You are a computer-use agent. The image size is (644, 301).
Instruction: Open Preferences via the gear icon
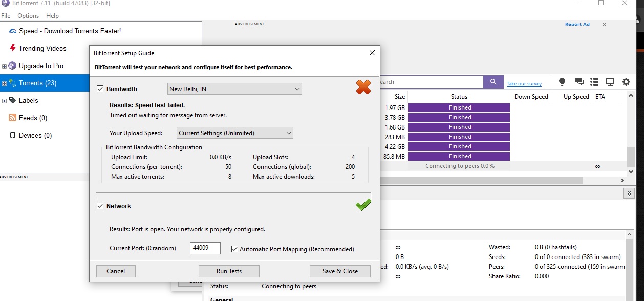click(x=626, y=82)
